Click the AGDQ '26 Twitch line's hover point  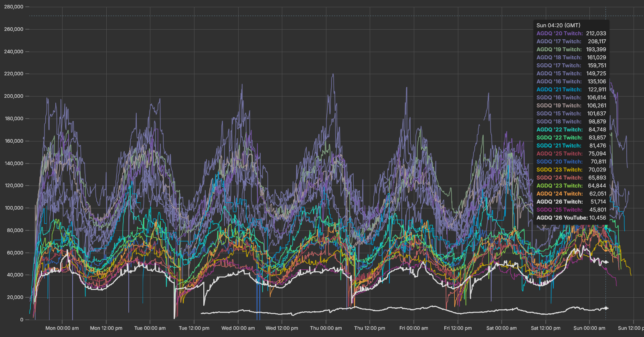click(606, 262)
